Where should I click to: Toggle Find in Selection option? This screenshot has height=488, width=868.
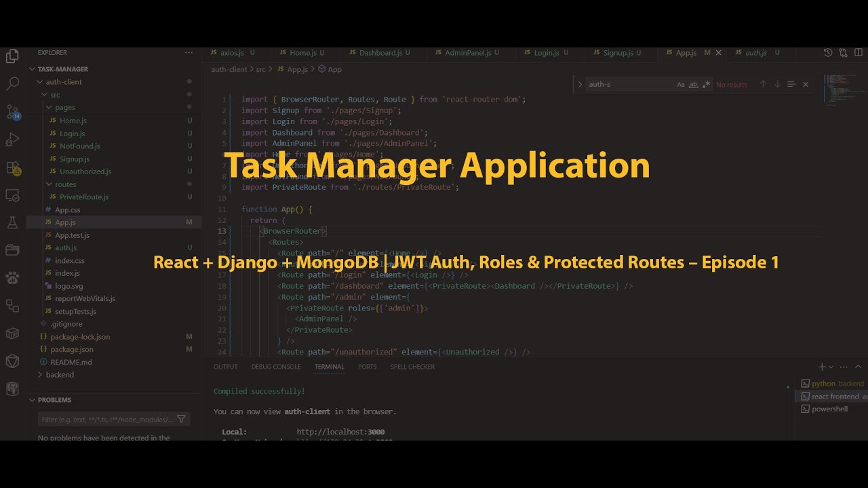[791, 85]
